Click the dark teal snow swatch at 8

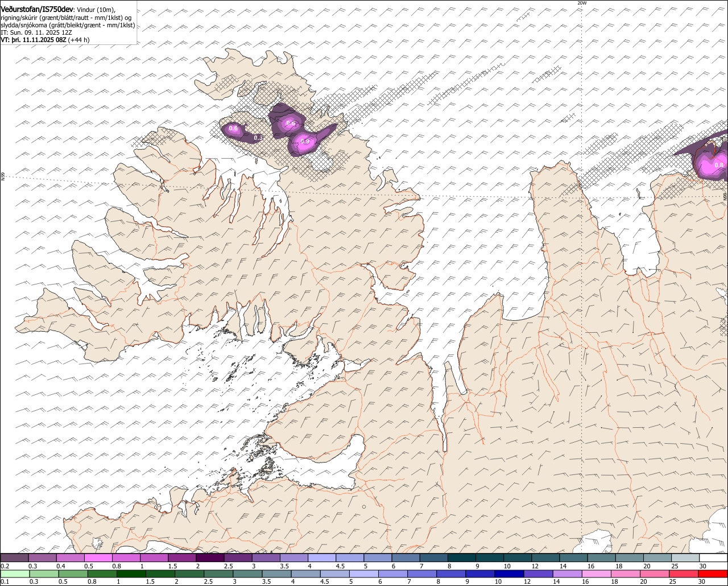tap(462, 558)
